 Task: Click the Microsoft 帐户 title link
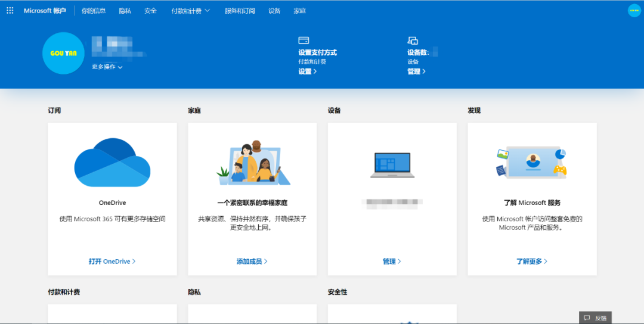click(45, 11)
